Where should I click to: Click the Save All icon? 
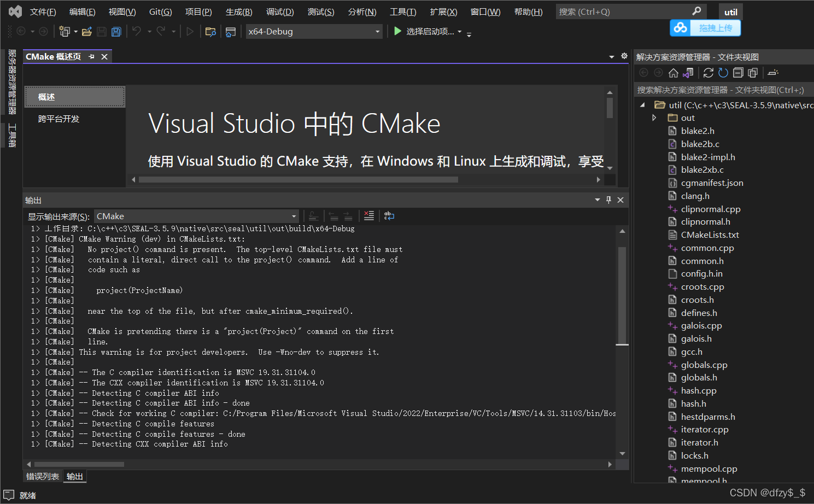coord(116,32)
